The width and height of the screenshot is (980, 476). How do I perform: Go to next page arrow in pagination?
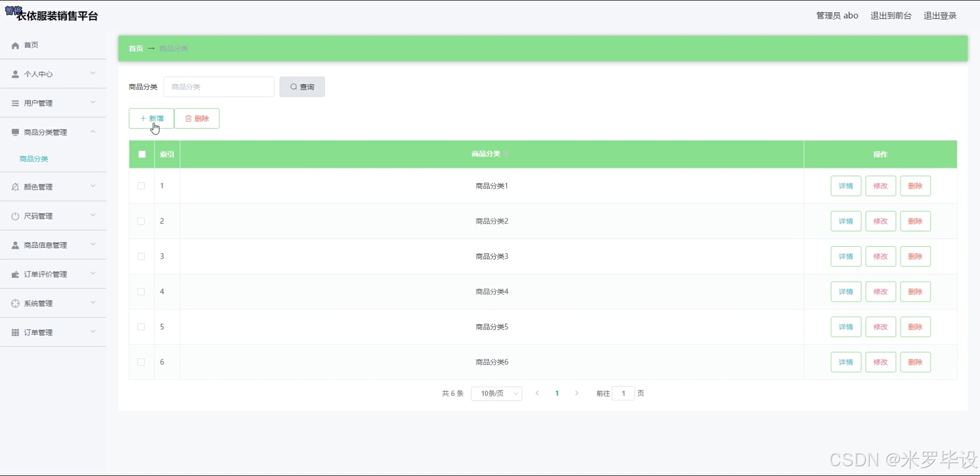click(x=577, y=393)
